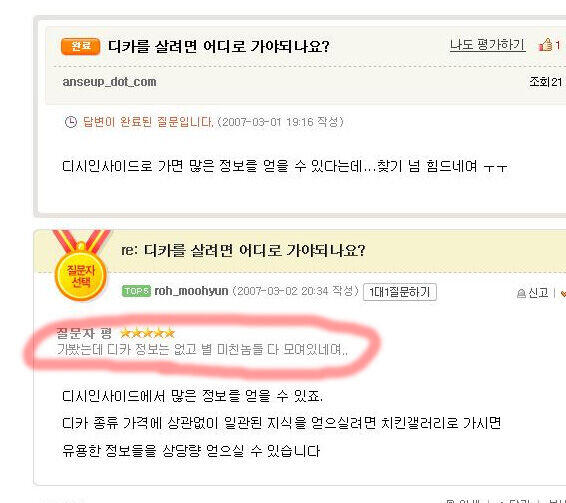Viewport: 566px width, 503px height.
Task: Click the five-star 질문자 평 rating
Action: [x=147, y=333]
